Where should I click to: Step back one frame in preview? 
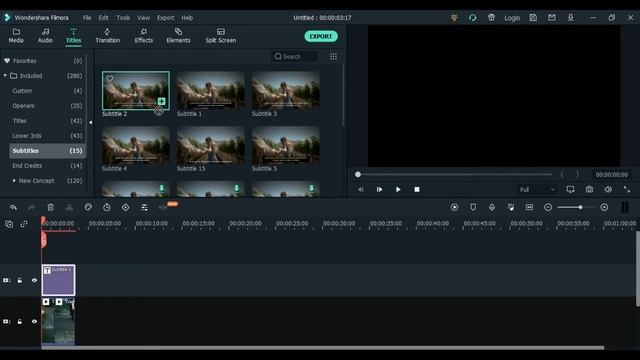point(360,189)
